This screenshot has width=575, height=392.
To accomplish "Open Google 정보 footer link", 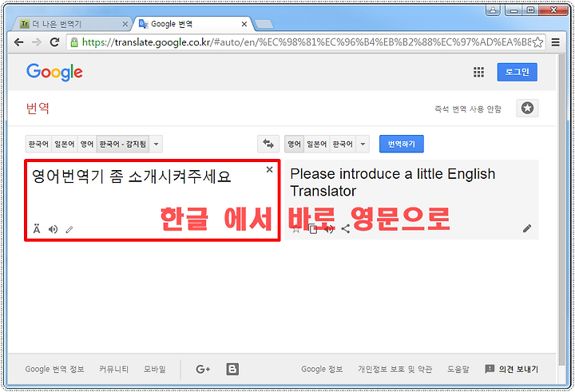I will 322,369.
